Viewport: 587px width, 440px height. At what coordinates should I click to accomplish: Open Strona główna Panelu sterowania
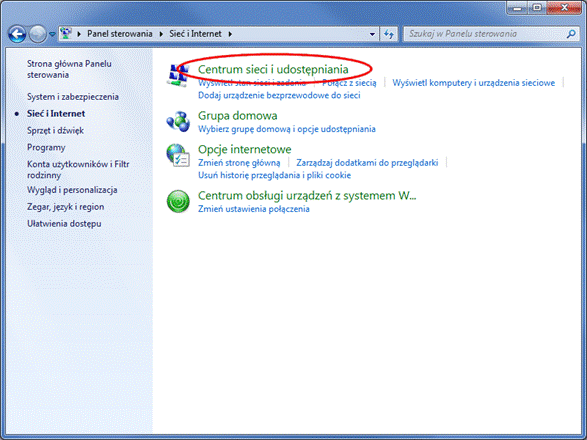(x=69, y=69)
